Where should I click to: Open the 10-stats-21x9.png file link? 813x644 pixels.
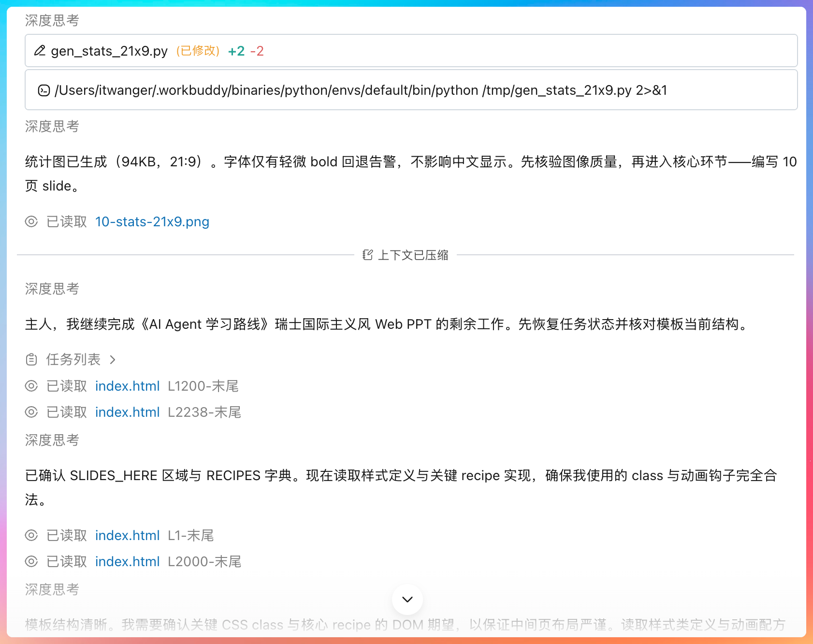click(x=152, y=221)
